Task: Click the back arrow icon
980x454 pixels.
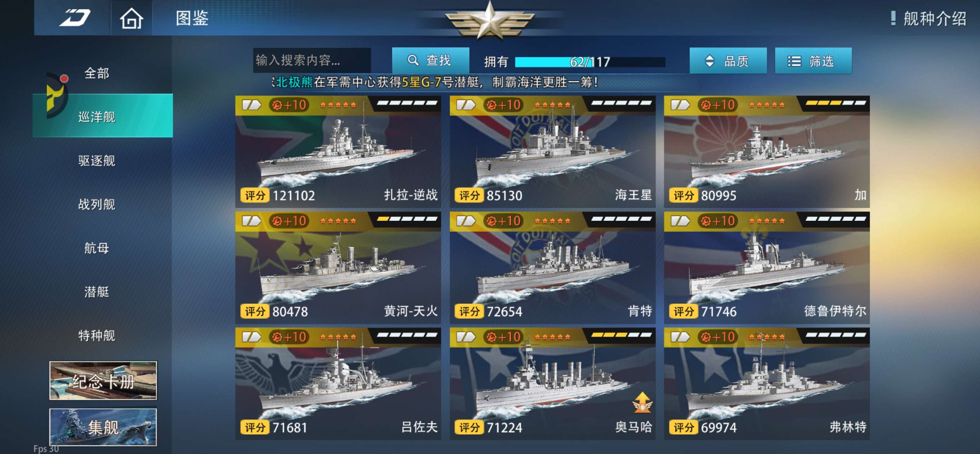Action: (x=75, y=18)
